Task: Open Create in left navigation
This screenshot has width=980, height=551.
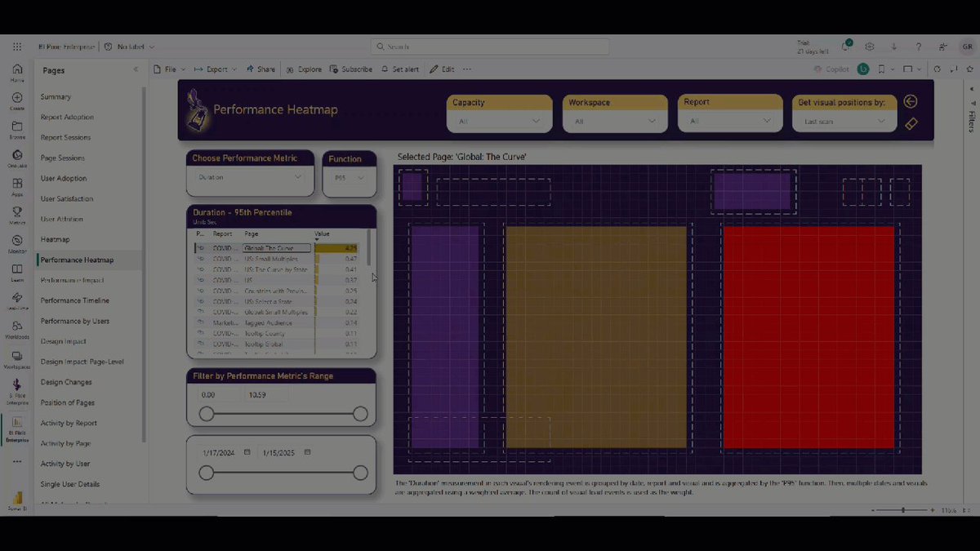Action: point(17,101)
